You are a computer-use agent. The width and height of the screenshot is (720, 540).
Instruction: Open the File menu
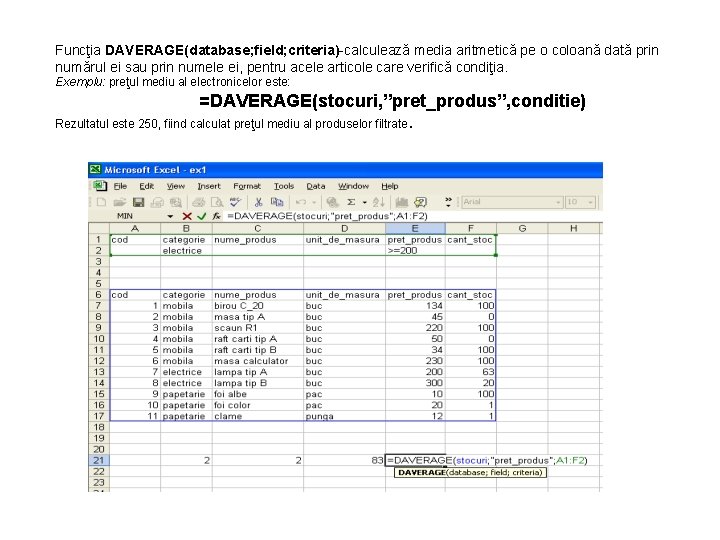[120, 186]
